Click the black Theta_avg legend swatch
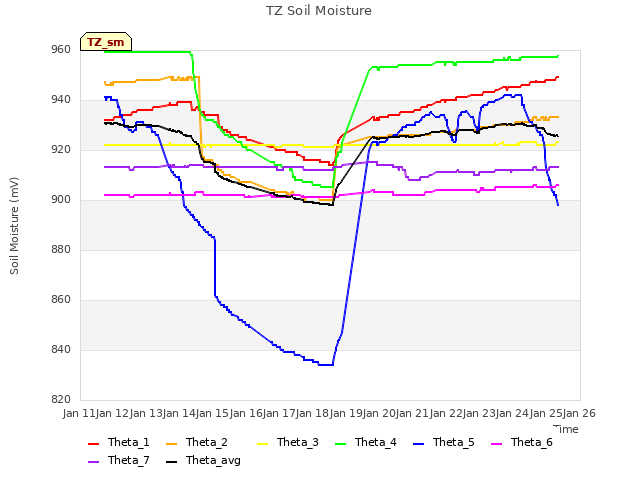Screen dimensions: 640x480 (171, 462)
